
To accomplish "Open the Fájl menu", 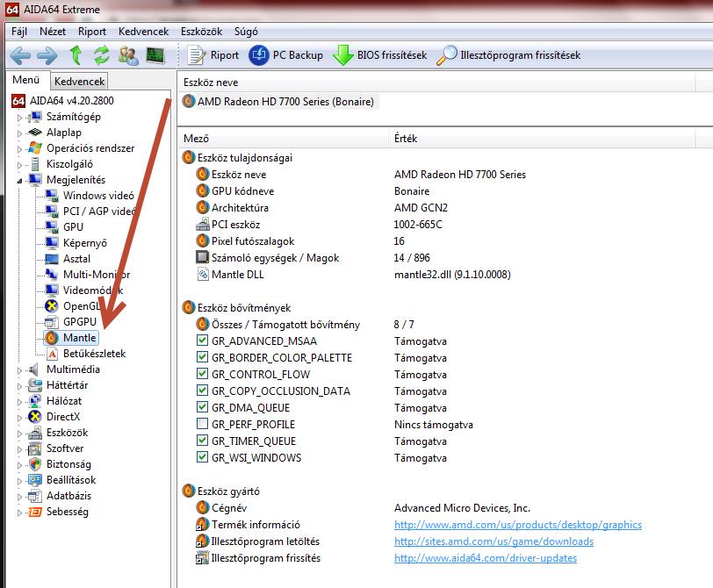I will coord(19,32).
